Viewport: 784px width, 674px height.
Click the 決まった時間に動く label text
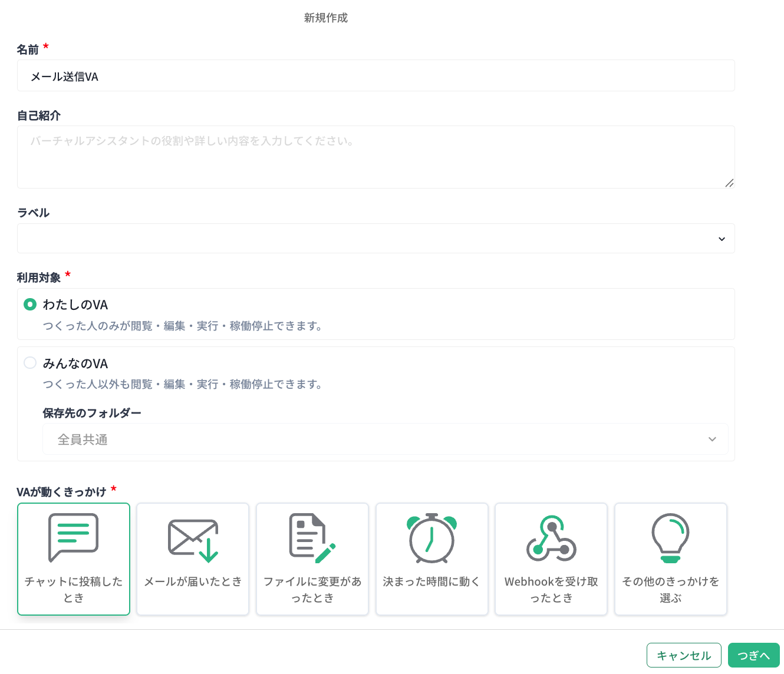click(431, 582)
